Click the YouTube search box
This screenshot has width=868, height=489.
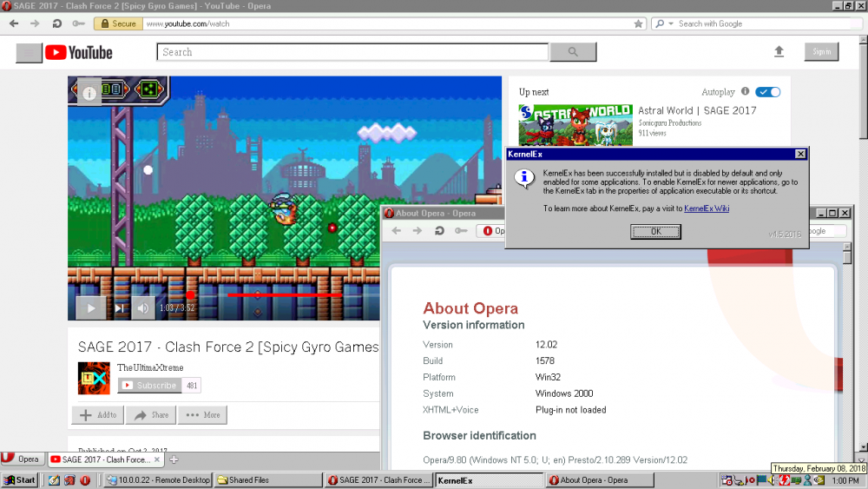click(x=352, y=52)
